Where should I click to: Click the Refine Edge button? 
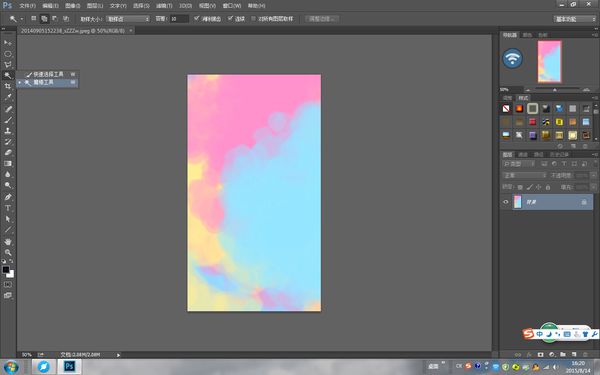point(322,19)
